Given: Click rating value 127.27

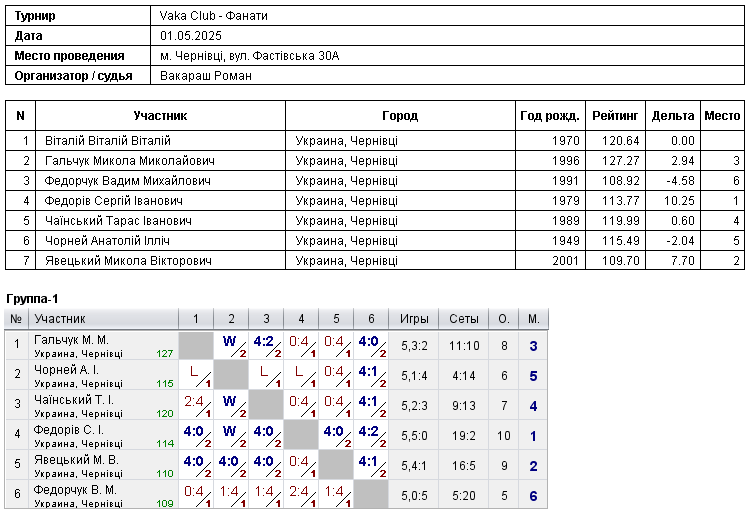Looking at the screenshot, I should [620, 161].
